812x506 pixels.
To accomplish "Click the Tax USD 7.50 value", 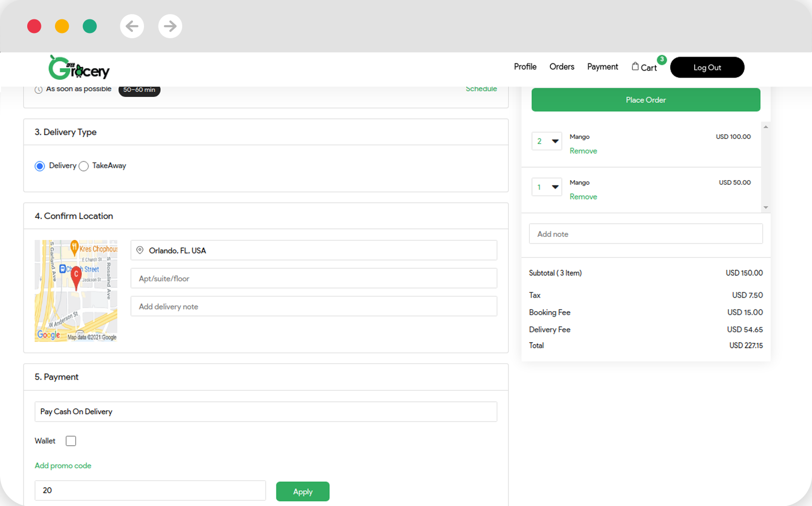I will point(748,295).
